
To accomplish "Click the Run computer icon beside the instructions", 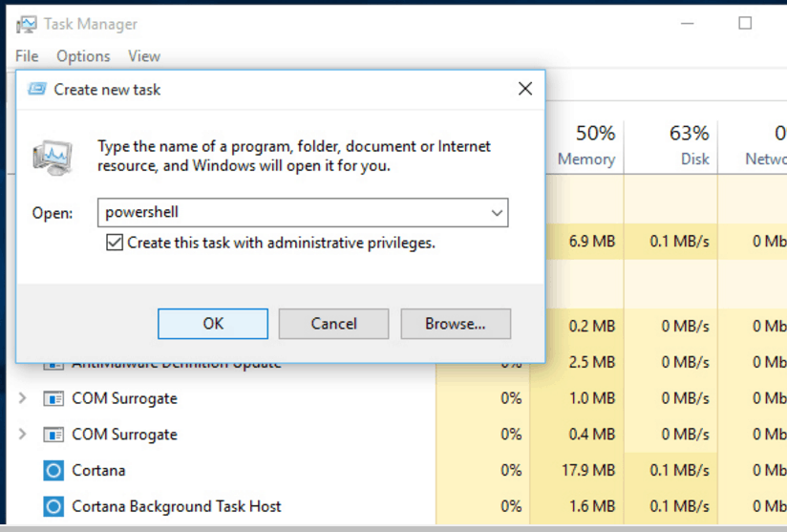I will (x=53, y=158).
